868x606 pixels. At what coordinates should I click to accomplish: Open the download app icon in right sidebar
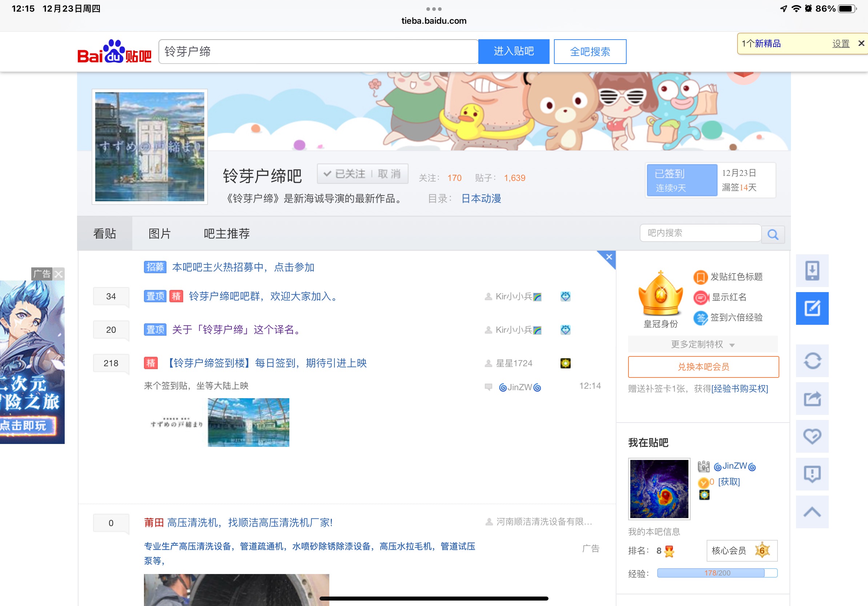812,271
